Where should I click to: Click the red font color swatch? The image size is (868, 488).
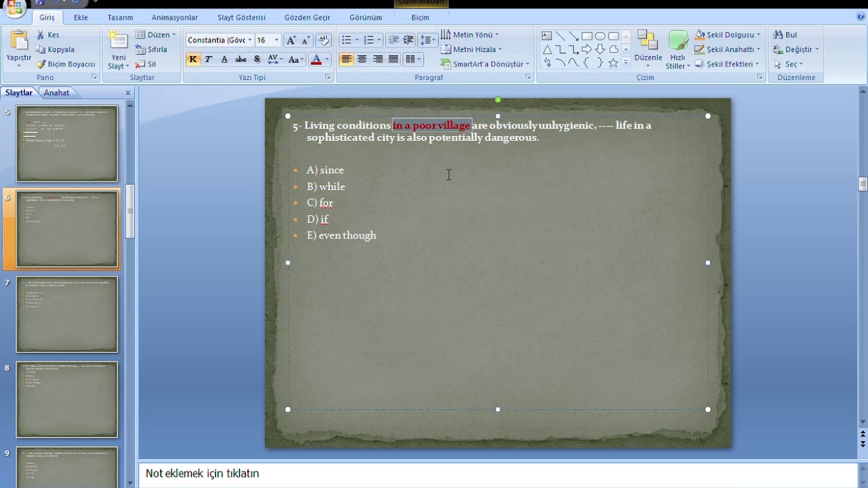[315, 60]
